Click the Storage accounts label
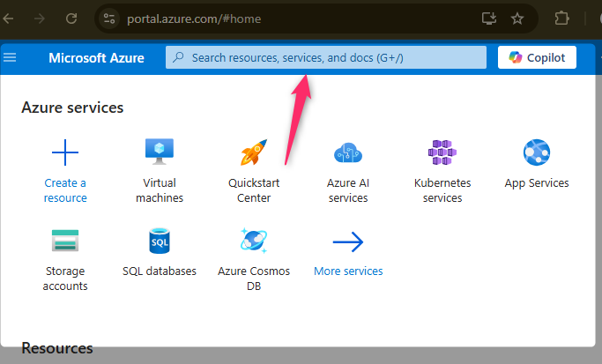This screenshot has width=602, height=364. click(65, 279)
